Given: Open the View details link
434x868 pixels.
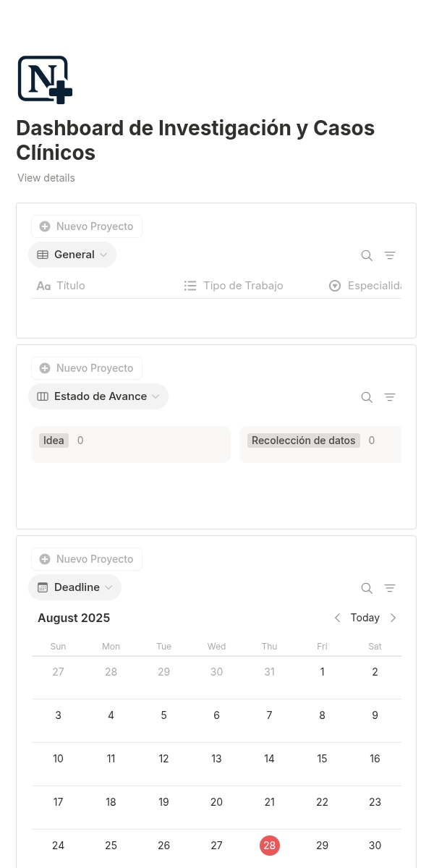Looking at the screenshot, I should point(46,178).
